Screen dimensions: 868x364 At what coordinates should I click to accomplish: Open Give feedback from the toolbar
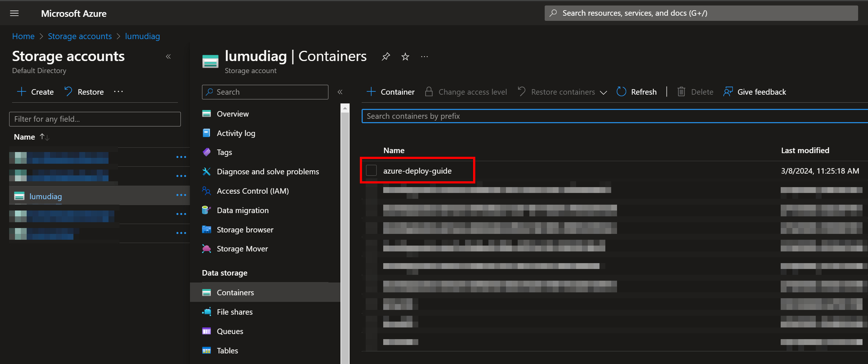[x=755, y=92]
